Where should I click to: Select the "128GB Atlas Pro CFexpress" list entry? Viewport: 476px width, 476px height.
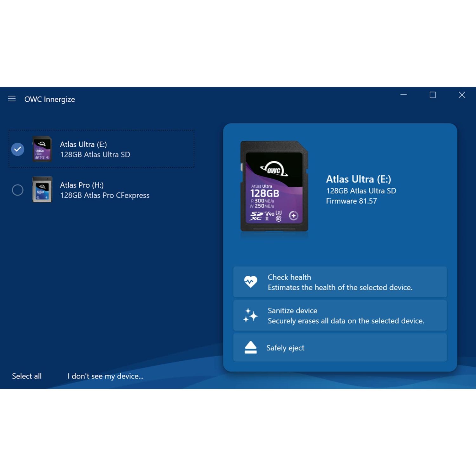105,195
